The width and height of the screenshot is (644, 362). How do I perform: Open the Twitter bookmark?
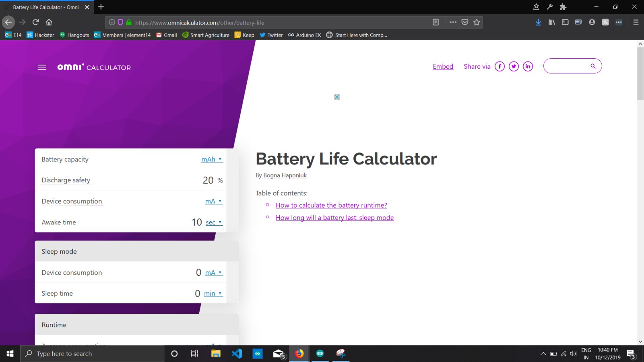pos(271,35)
